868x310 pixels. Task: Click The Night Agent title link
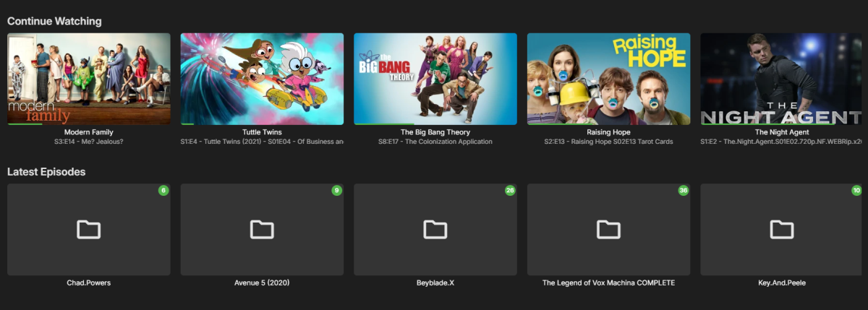coord(782,132)
